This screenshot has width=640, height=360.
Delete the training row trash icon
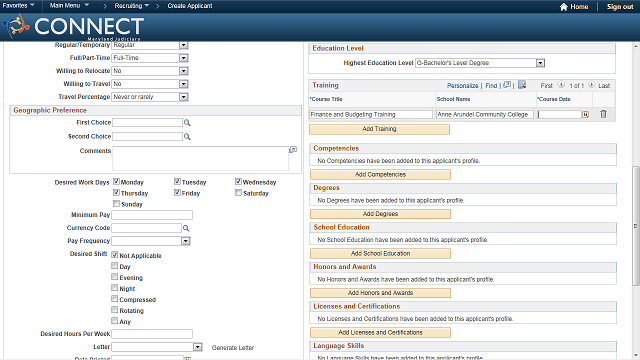pyautogui.click(x=603, y=114)
